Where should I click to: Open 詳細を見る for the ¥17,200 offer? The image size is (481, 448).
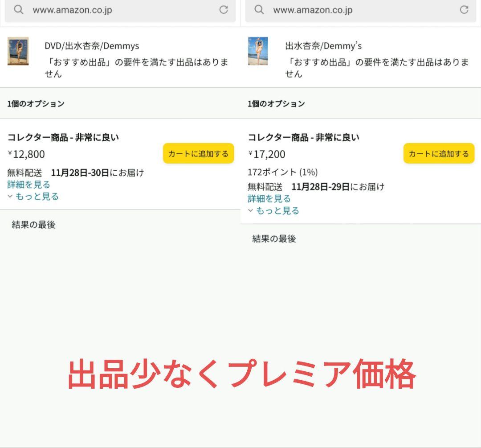tap(269, 199)
